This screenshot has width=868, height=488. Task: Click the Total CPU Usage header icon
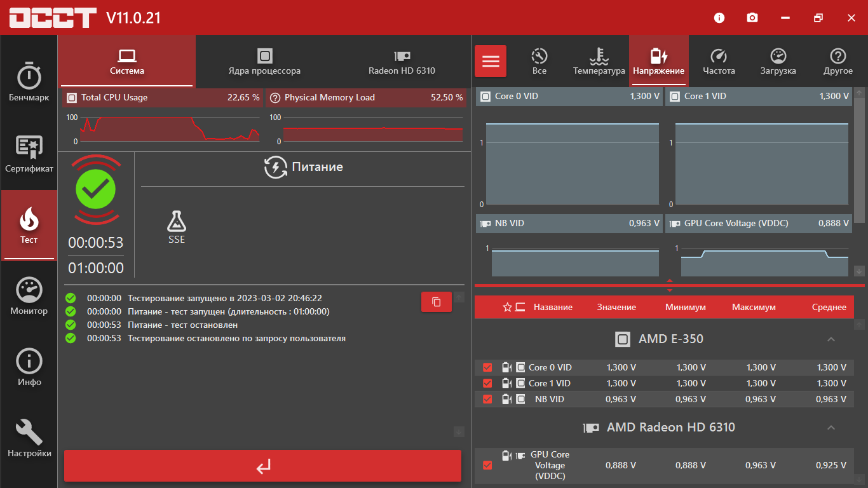click(x=72, y=98)
